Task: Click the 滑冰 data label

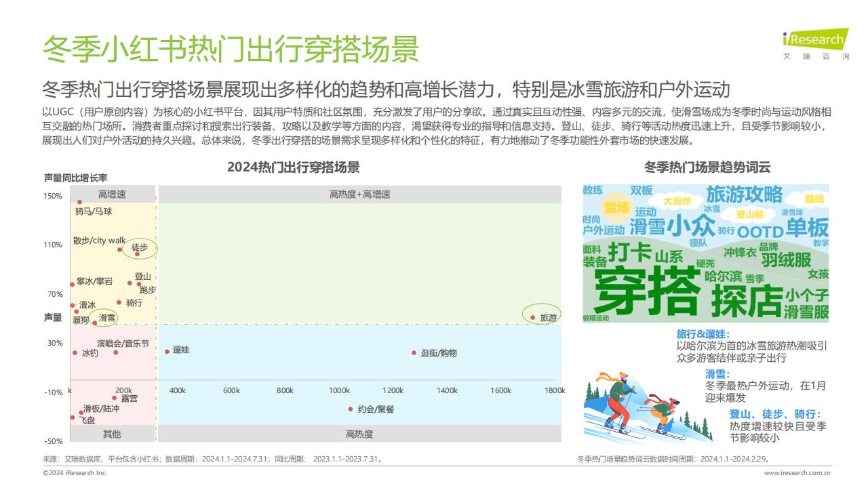Action: (x=87, y=306)
